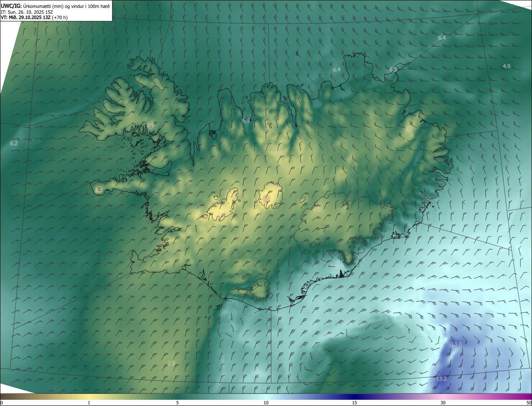Select the 1 tick on the colour scale
This screenshot has width=532, height=406.
[x=89, y=403]
